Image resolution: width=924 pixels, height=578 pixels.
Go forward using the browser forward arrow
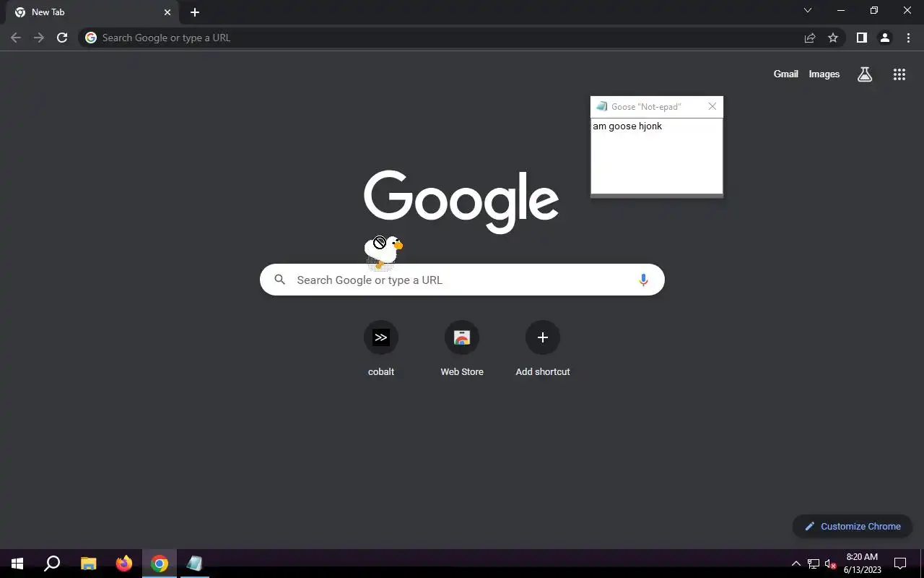(x=39, y=38)
